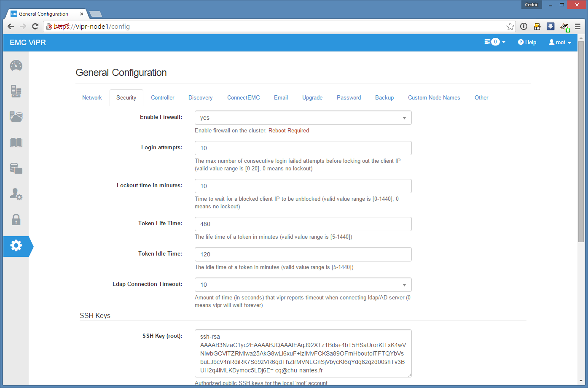Click inside the SSH Key (root) text area
Viewport: 588px width, 388px height.
tap(303, 353)
